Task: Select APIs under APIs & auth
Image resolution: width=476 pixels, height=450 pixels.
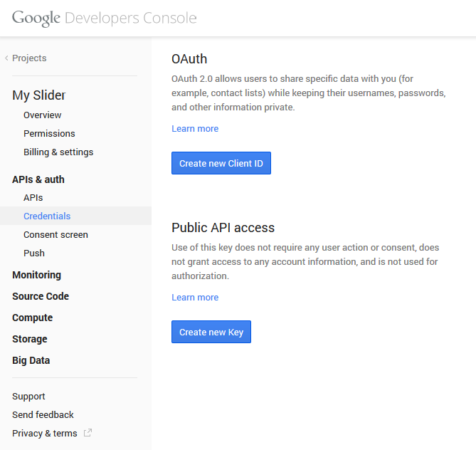Action: [33, 198]
